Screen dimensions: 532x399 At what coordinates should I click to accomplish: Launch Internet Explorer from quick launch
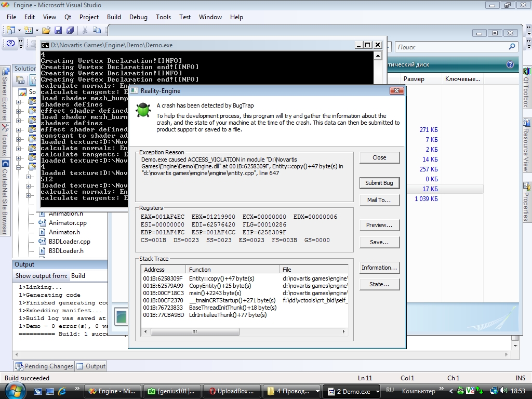point(62,391)
